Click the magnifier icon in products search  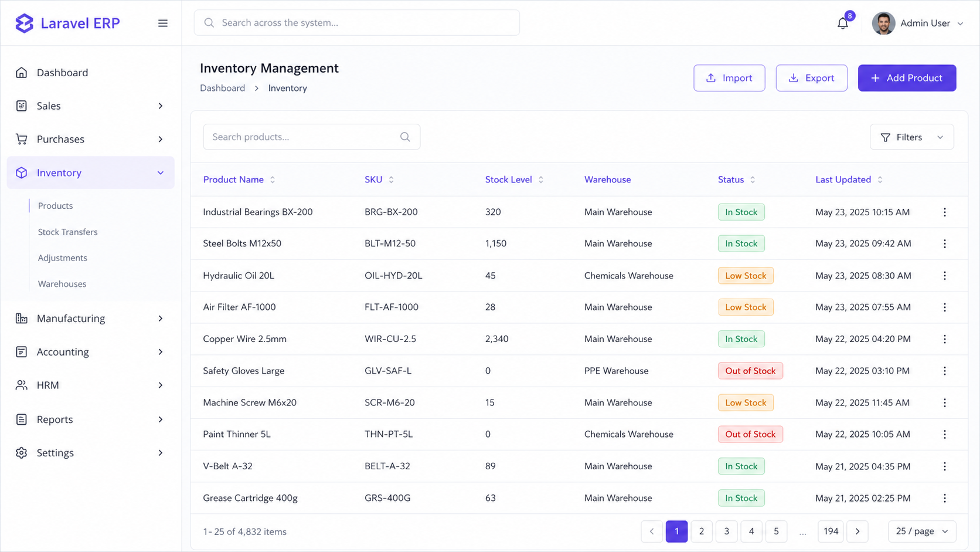pyautogui.click(x=405, y=137)
